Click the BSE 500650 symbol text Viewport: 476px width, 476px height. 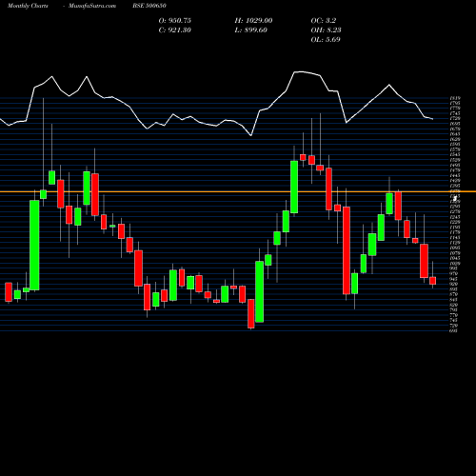coord(149,6)
